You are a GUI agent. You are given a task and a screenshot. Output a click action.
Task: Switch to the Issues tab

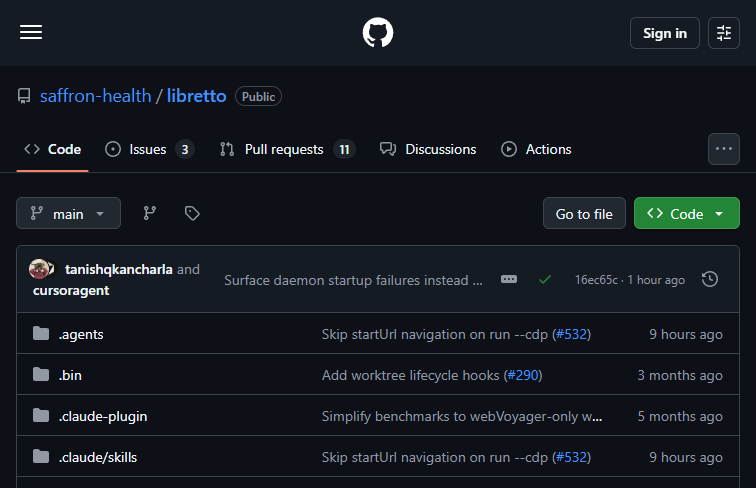[149, 149]
